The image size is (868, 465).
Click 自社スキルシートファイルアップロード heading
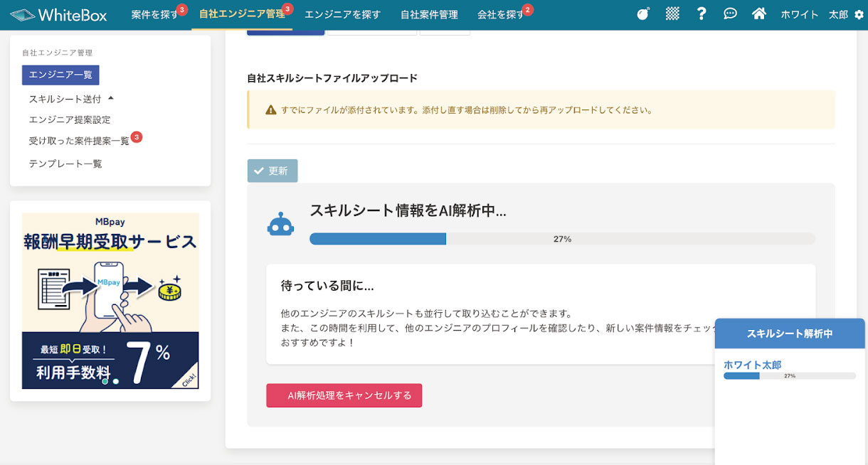pos(332,78)
